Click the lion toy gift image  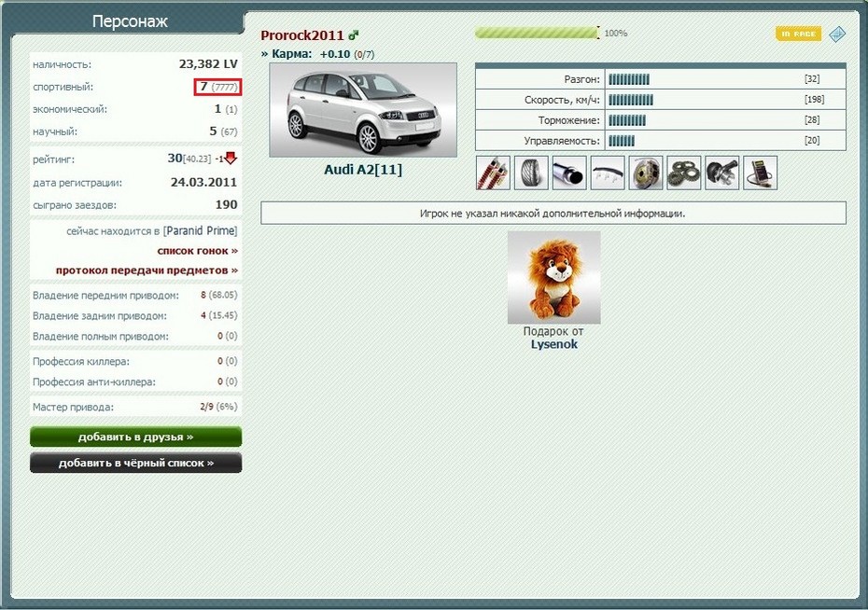(554, 277)
